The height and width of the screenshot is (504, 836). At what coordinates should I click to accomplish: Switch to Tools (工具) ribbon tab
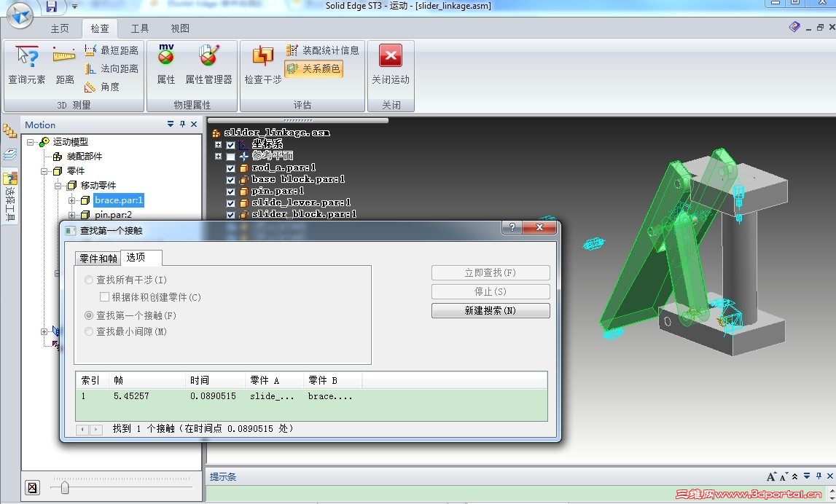tap(140, 28)
